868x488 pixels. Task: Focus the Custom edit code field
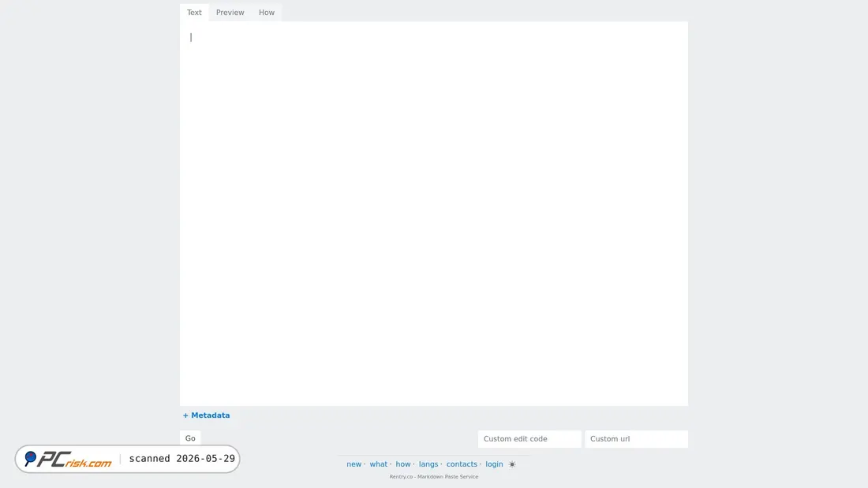[x=529, y=439]
